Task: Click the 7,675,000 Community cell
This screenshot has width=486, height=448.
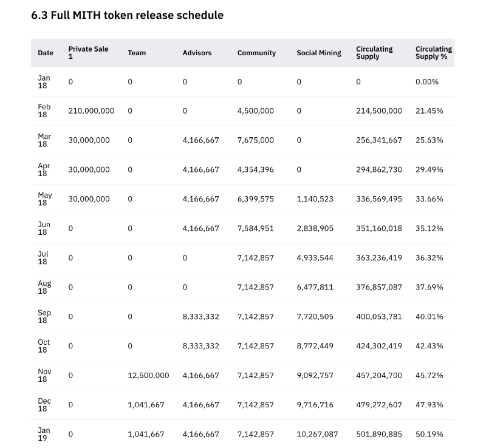Action: pos(256,140)
